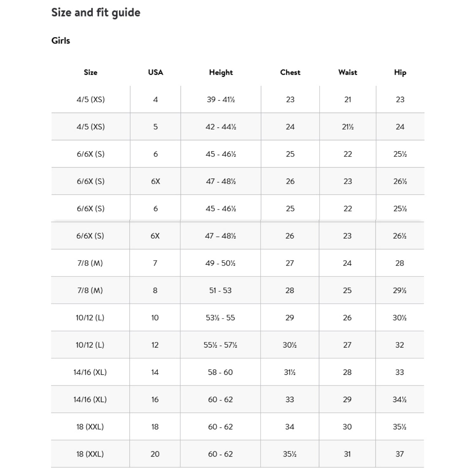Click the chest value 31½

tap(290, 372)
